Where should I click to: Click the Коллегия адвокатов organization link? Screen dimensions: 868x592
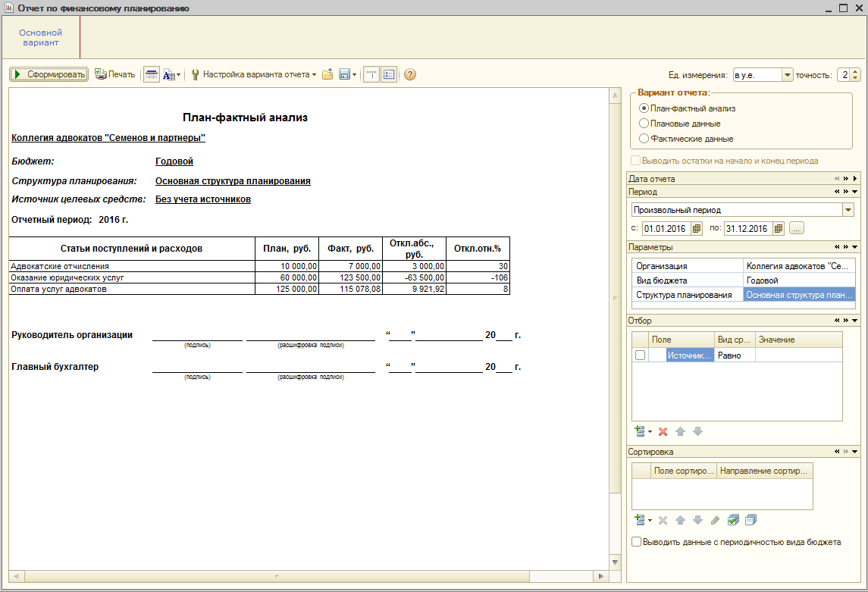[x=108, y=138]
